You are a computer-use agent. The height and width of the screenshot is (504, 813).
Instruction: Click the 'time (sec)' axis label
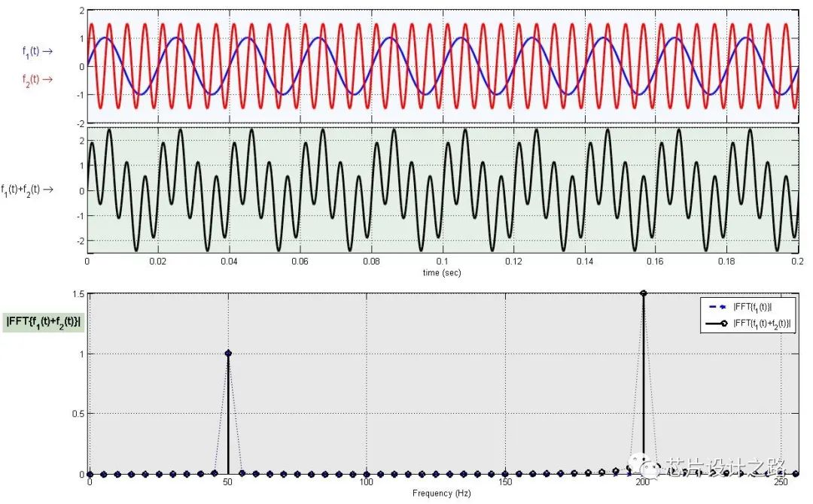pyautogui.click(x=442, y=272)
